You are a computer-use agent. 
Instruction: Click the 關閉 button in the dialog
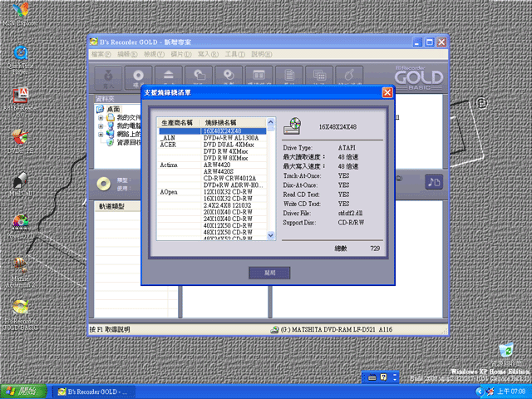(x=269, y=273)
